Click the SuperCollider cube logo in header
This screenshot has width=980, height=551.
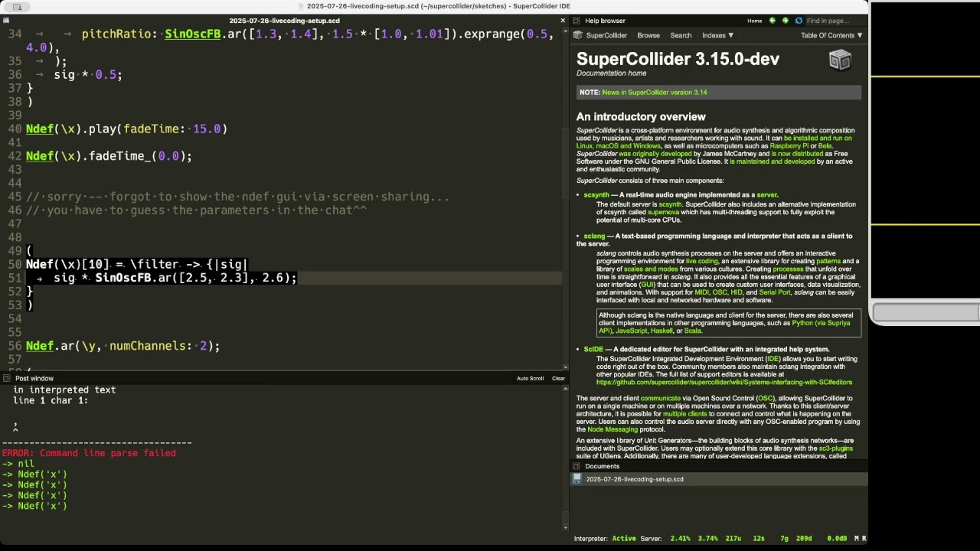tap(840, 60)
